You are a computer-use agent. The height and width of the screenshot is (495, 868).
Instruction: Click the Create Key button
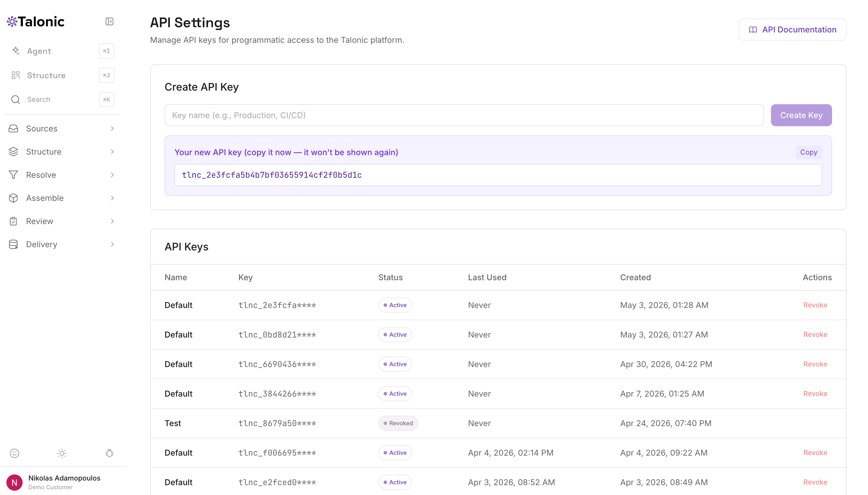tap(801, 115)
